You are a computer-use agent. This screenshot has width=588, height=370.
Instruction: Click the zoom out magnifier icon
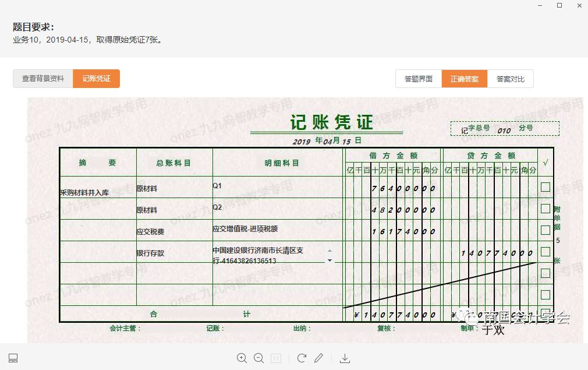tap(259, 358)
